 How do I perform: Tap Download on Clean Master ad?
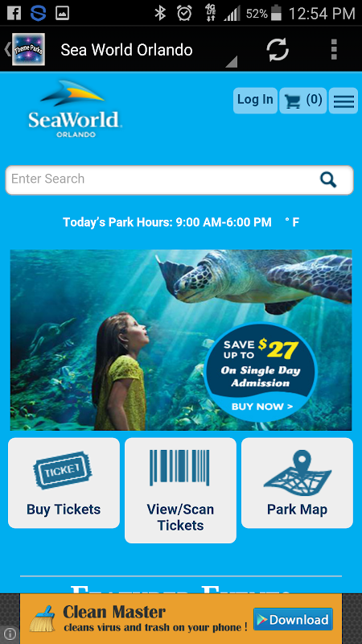click(x=293, y=619)
